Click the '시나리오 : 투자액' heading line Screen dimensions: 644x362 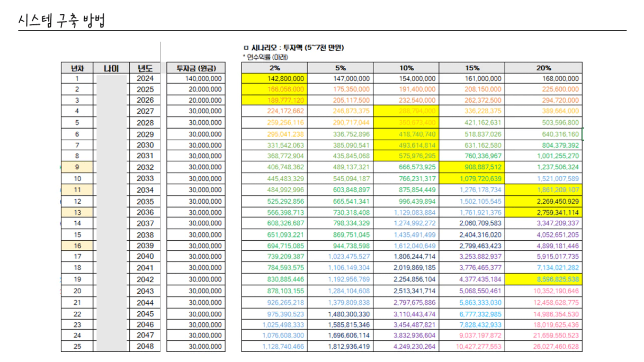293,48
